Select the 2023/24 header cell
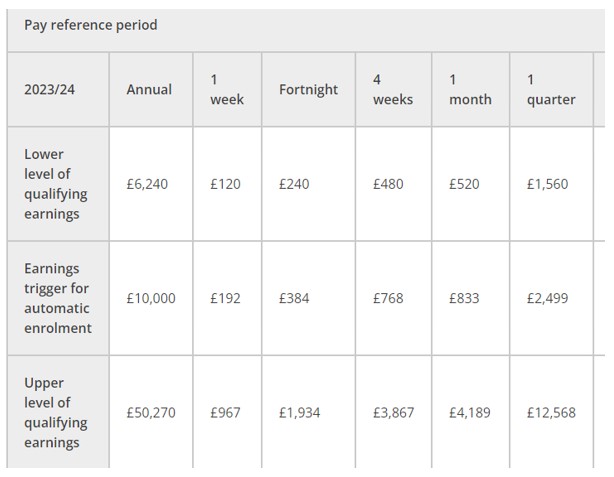 tap(50, 89)
